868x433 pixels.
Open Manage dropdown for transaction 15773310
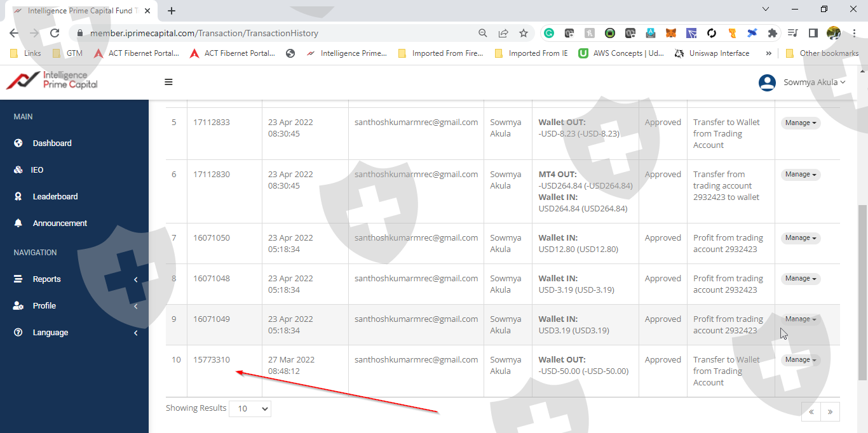800,360
